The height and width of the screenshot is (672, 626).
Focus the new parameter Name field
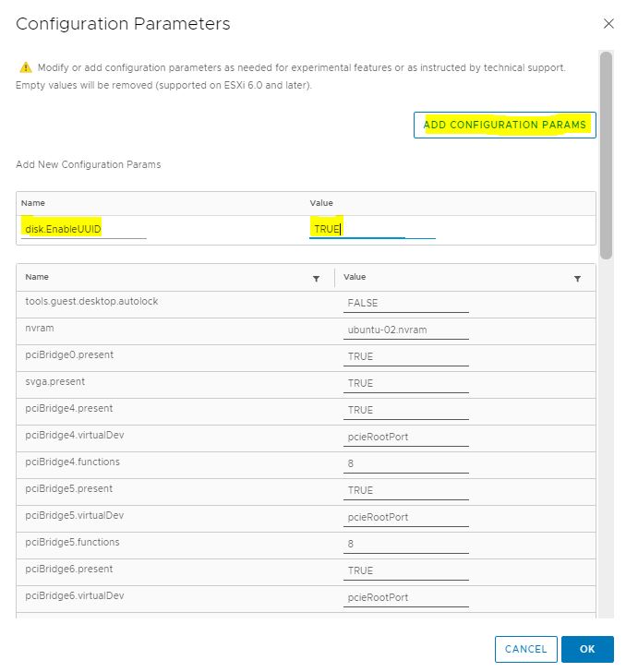(x=84, y=229)
